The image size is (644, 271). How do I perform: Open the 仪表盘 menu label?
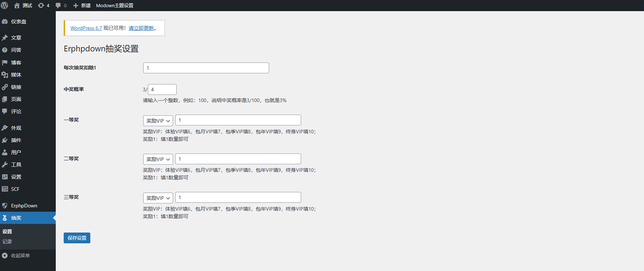pos(19,22)
